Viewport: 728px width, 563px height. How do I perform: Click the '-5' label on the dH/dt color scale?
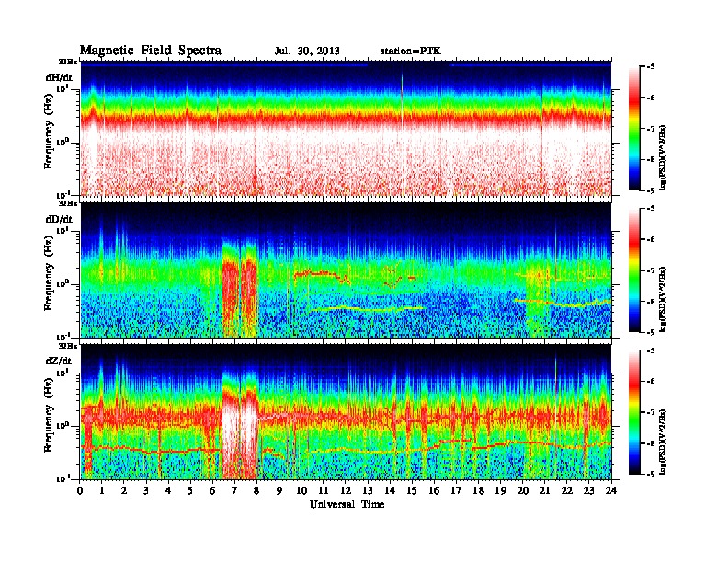click(650, 67)
